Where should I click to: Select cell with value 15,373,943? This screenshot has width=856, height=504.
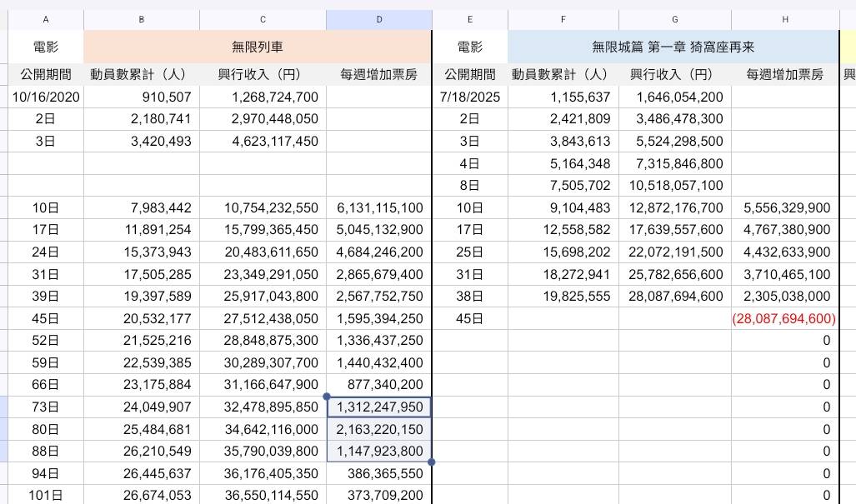point(142,252)
